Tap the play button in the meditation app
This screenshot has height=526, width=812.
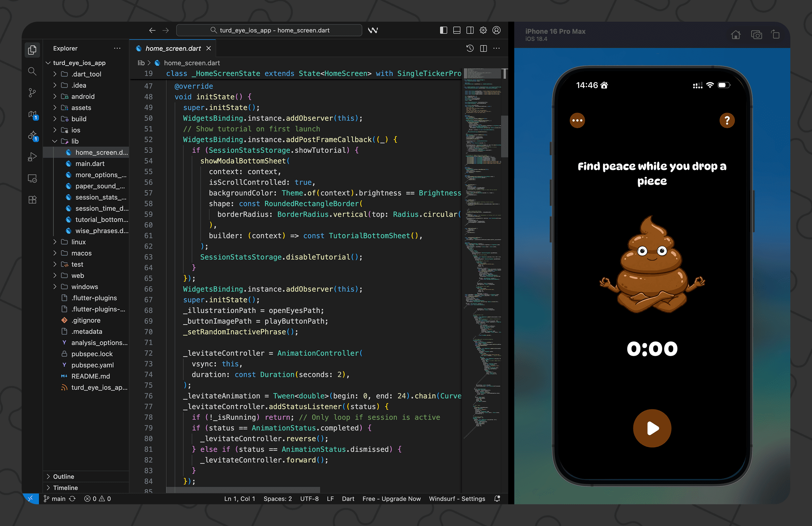pos(652,429)
